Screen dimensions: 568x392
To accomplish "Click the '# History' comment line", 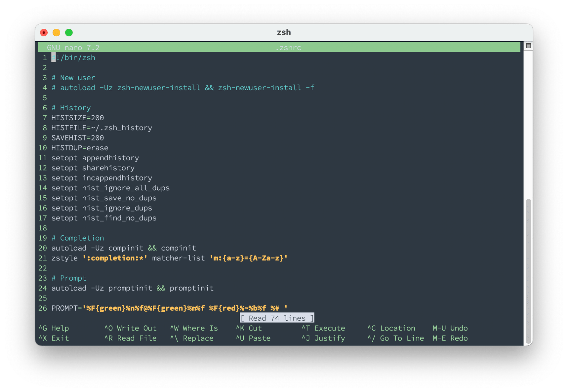I will [71, 108].
